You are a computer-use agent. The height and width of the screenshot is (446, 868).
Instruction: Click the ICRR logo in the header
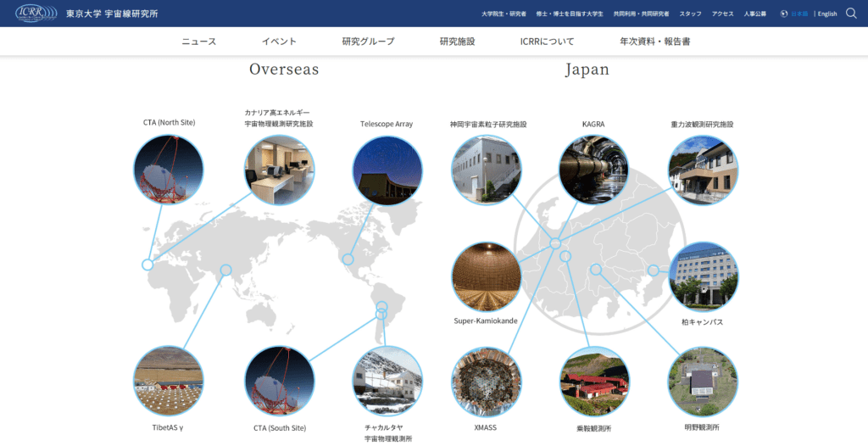click(30, 14)
